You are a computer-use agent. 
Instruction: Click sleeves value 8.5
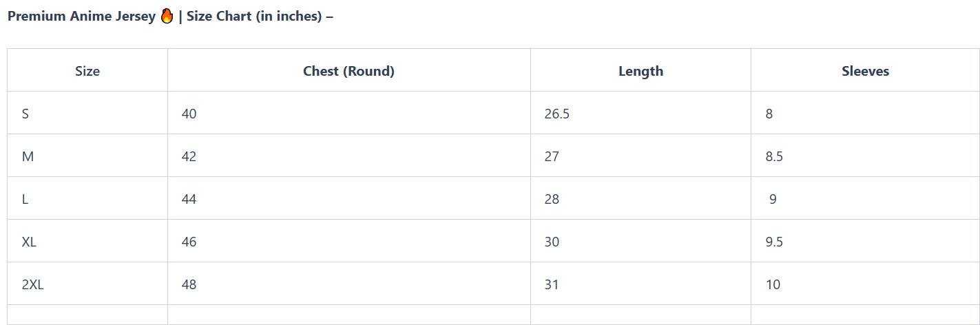(774, 156)
